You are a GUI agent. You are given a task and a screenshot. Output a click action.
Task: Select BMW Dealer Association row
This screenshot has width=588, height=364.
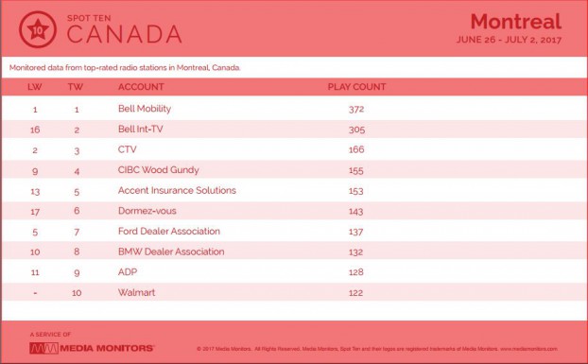click(x=294, y=251)
